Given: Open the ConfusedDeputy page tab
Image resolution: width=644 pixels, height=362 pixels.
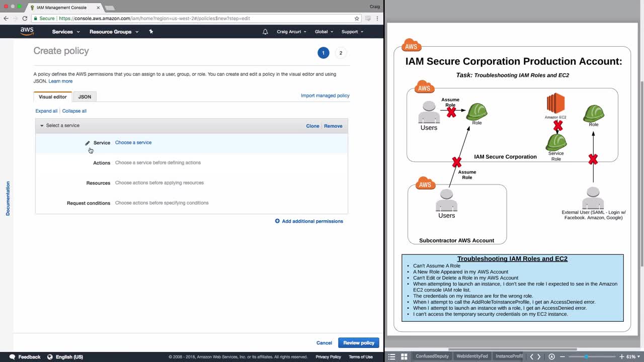Looking at the screenshot, I should point(432,356).
